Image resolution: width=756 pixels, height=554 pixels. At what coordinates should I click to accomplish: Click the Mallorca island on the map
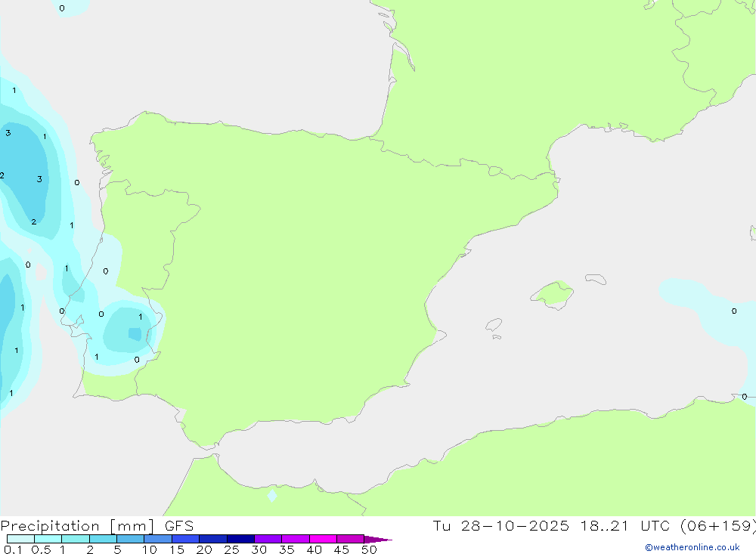point(553,294)
